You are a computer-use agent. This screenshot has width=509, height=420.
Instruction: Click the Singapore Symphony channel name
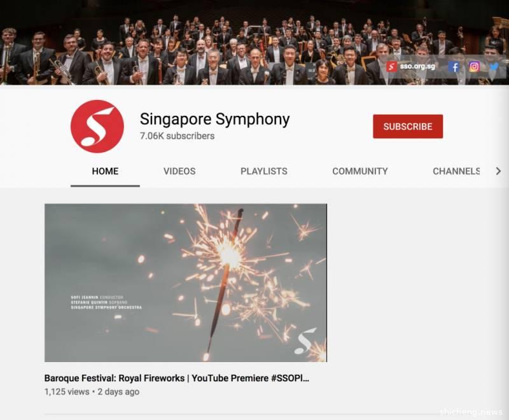coord(214,119)
